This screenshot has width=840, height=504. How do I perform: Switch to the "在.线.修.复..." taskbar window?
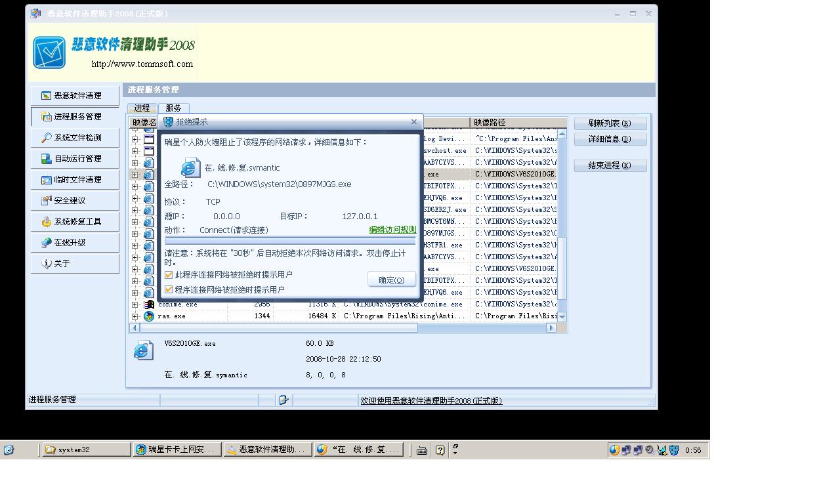[358, 450]
